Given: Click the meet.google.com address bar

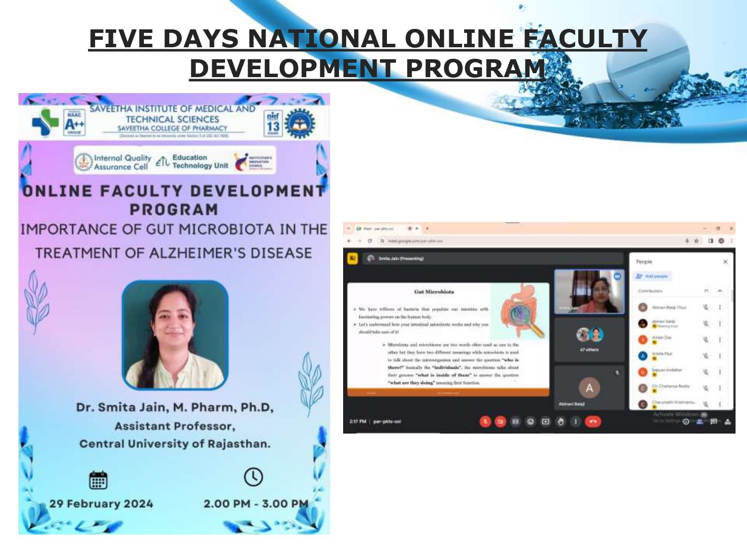Looking at the screenshot, I should 533,241.
